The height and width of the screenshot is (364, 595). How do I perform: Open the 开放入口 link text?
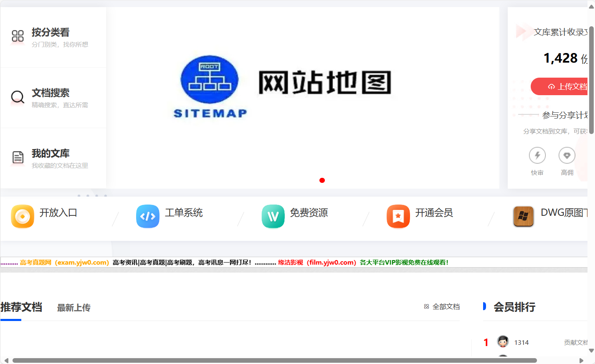coord(58,212)
